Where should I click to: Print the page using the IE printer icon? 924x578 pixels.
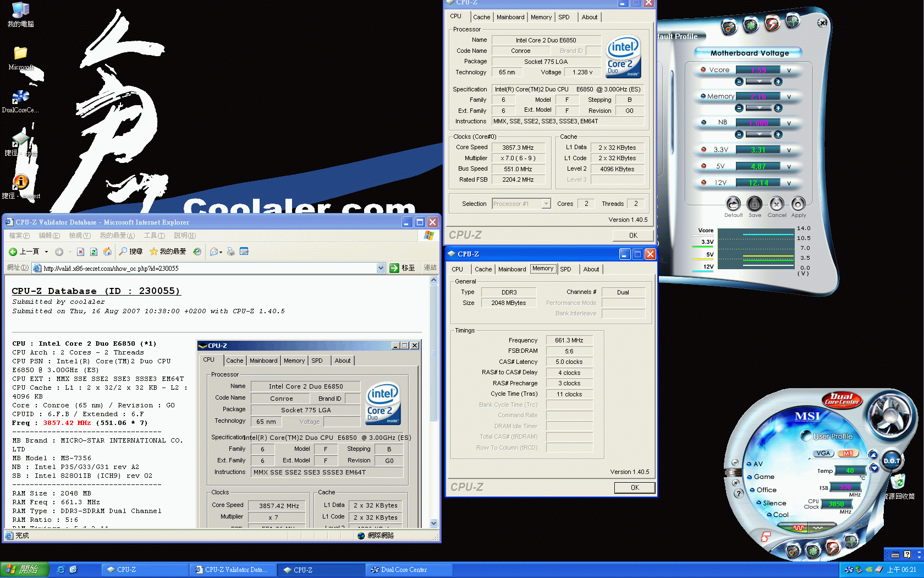tap(230, 252)
